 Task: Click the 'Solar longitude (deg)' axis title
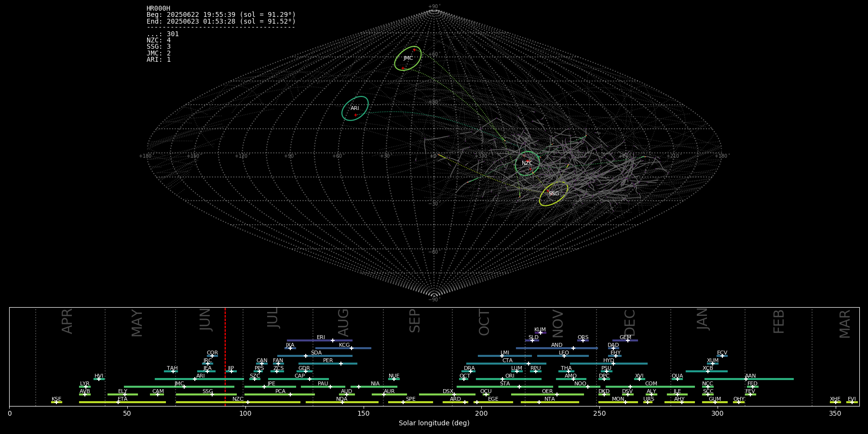[434, 423]
